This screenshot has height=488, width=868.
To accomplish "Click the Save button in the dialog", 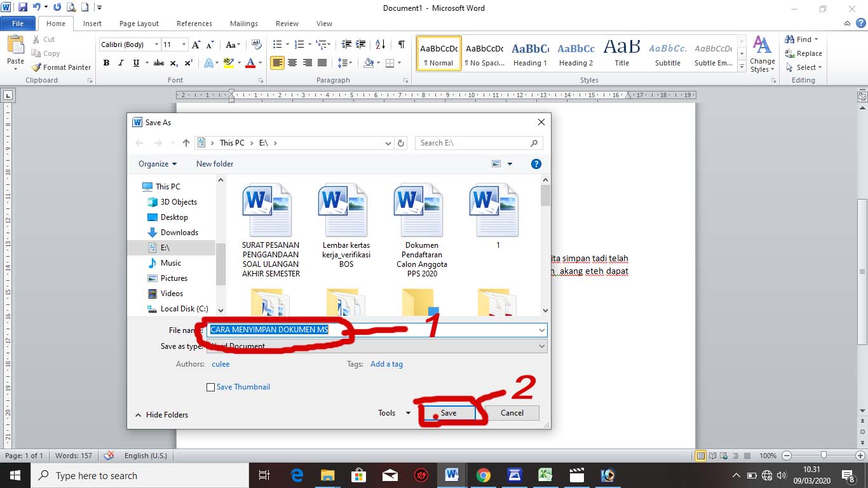I will coord(449,413).
